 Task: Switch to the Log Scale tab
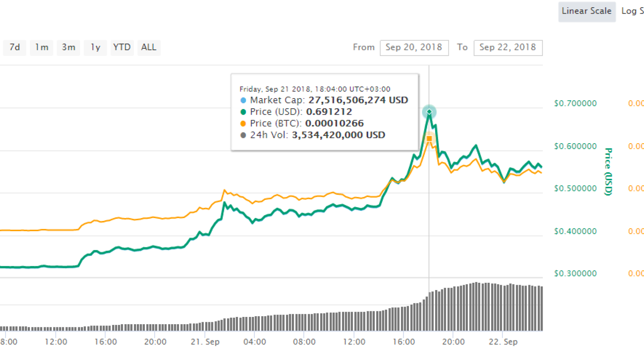[632, 11]
